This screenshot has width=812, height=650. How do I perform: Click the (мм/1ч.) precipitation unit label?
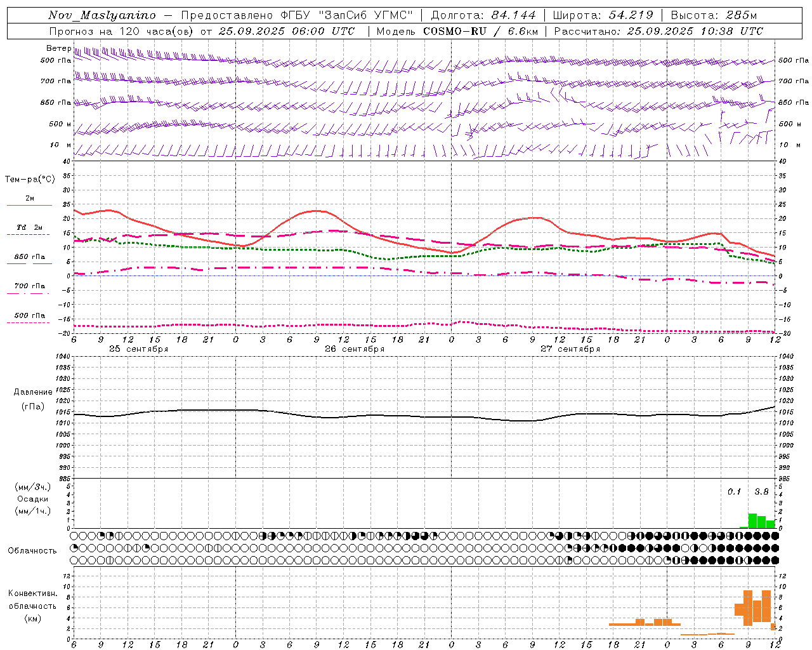(34, 511)
